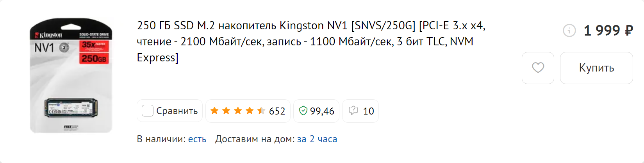Click the Сравнить label text
The height and width of the screenshot is (163, 644).
coord(177,111)
